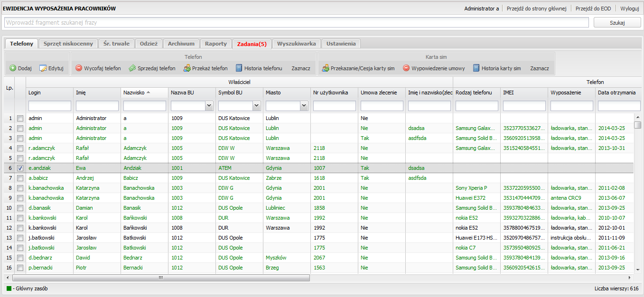Click the red Wypowiedzenie umowy icon
The image size is (644, 297).
click(406, 68)
